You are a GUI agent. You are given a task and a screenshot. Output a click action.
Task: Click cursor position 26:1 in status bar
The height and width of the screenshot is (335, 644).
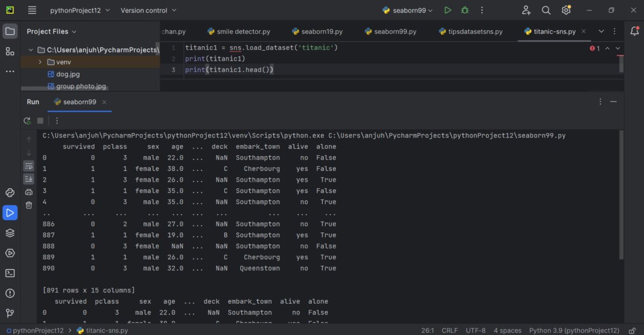(428, 330)
